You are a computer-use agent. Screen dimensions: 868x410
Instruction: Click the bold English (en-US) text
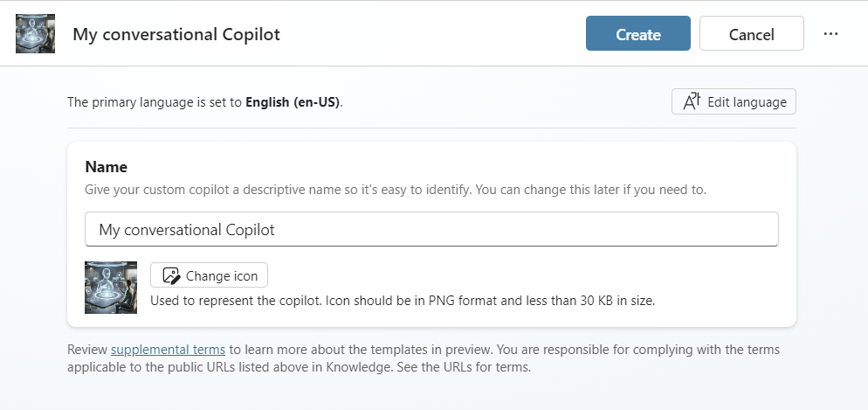pyautogui.click(x=293, y=101)
